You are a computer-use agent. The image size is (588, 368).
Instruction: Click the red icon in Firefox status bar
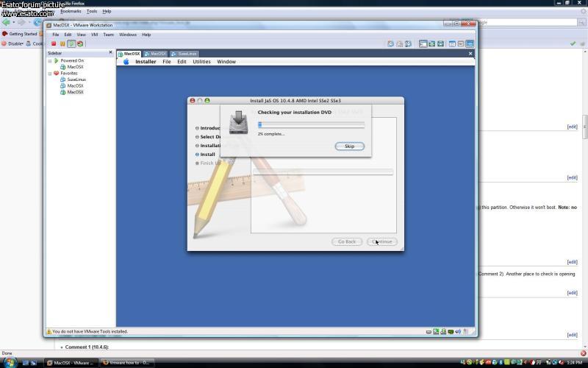click(x=583, y=353)
